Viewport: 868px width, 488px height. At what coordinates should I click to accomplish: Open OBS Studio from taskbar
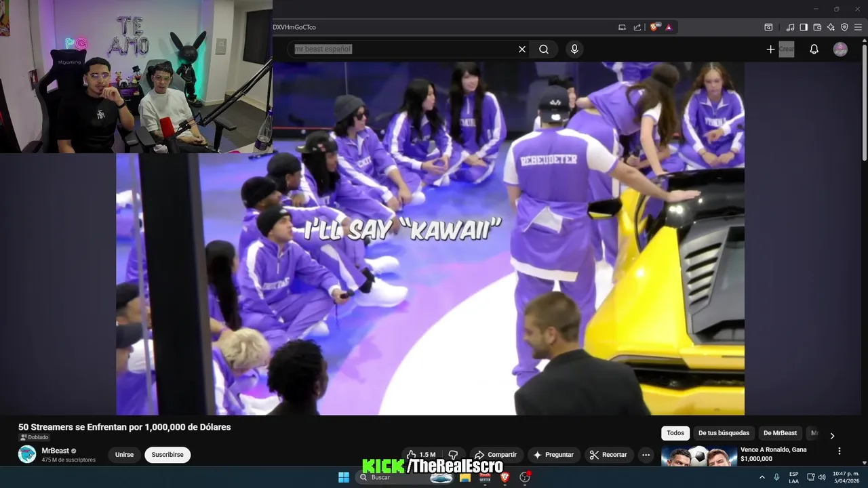524,477
